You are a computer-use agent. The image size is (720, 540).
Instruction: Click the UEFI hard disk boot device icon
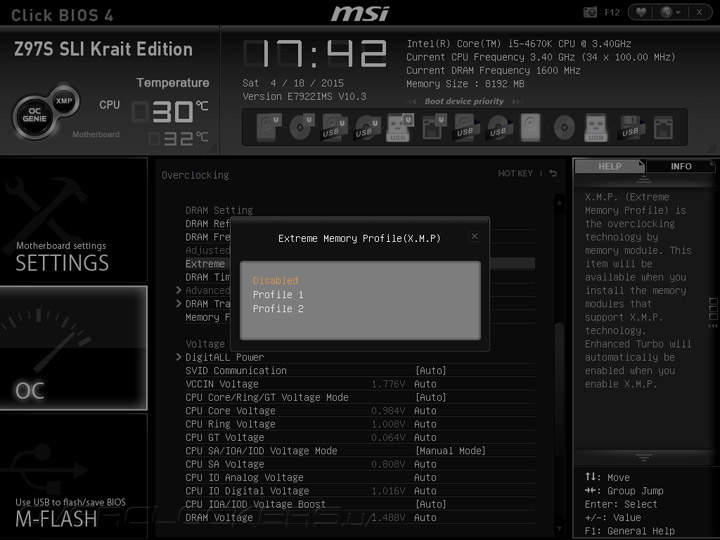pyautogui.click(x=269, y=127)
